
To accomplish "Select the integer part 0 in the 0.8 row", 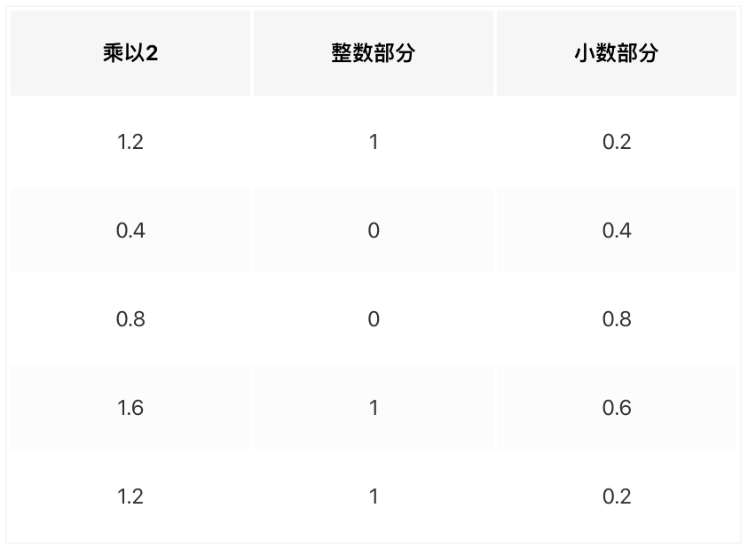I will (x=374, y=319).
